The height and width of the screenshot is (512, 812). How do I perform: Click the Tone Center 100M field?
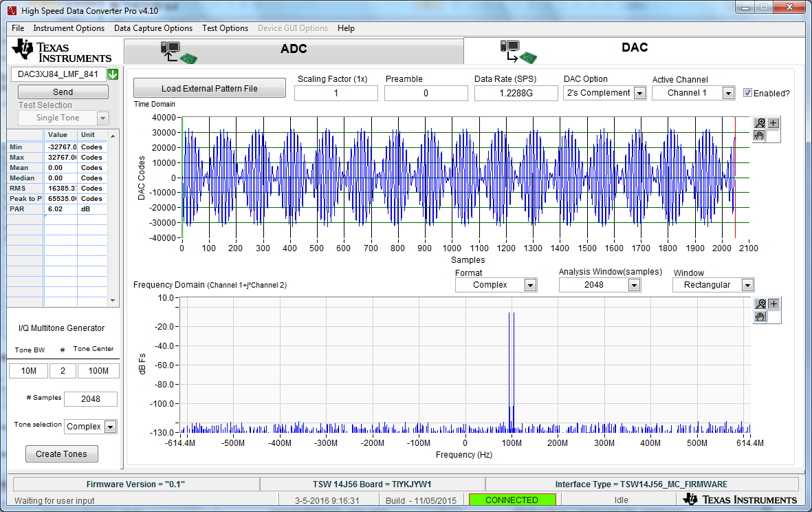pyautogui.click(x=98, y=371)
